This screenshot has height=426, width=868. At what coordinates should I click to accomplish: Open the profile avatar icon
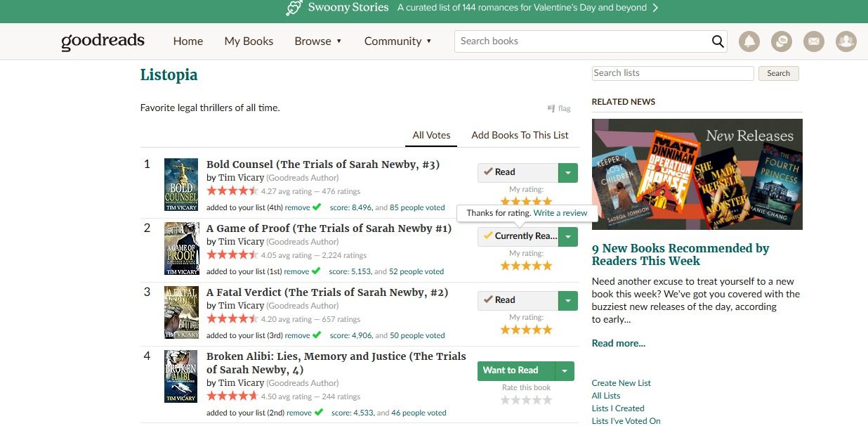846,41
